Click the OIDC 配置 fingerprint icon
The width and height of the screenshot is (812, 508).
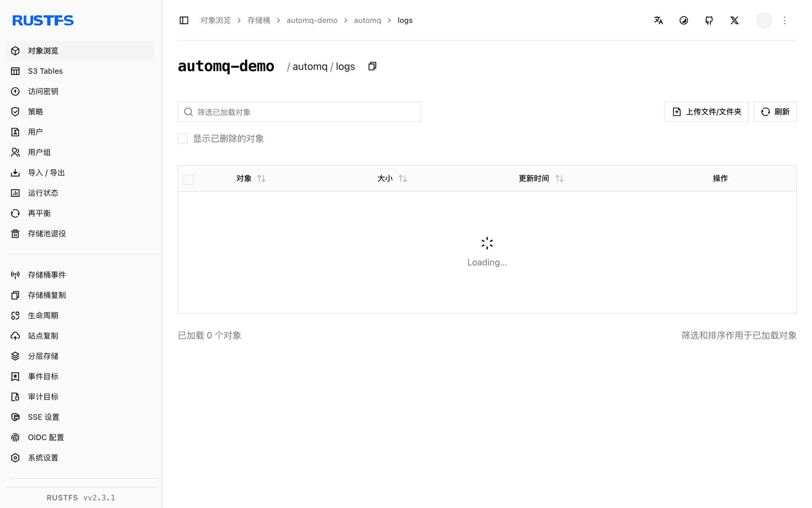tap(15, 438)
